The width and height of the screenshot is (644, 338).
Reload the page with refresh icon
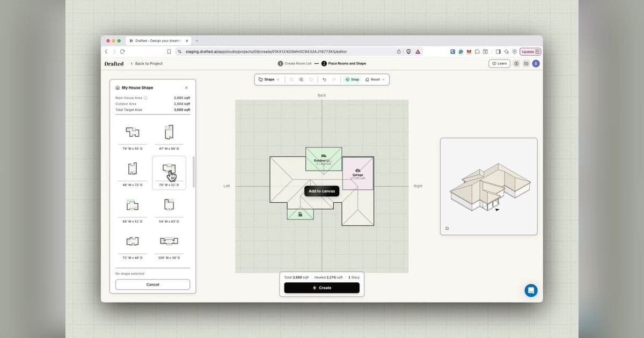click(x=122, y=52)
